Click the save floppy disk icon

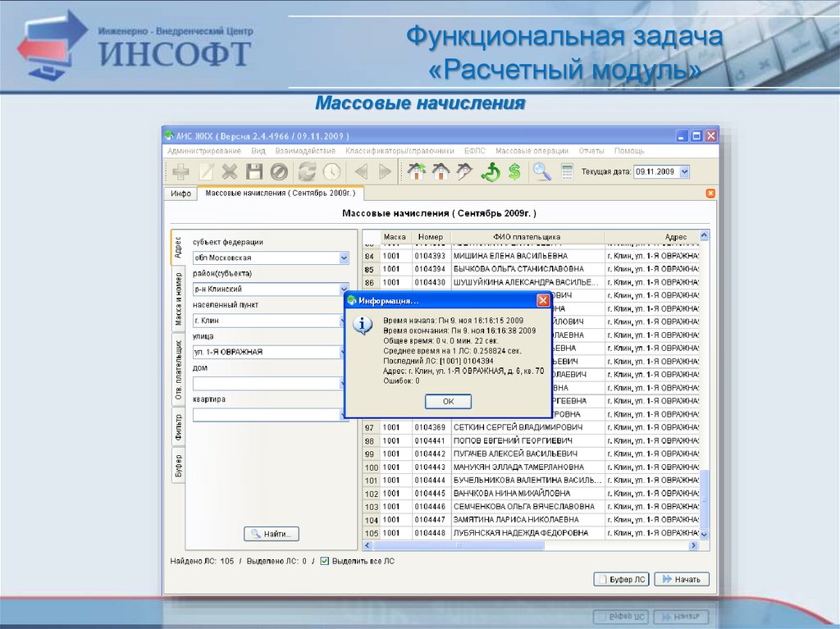(254, 171)
